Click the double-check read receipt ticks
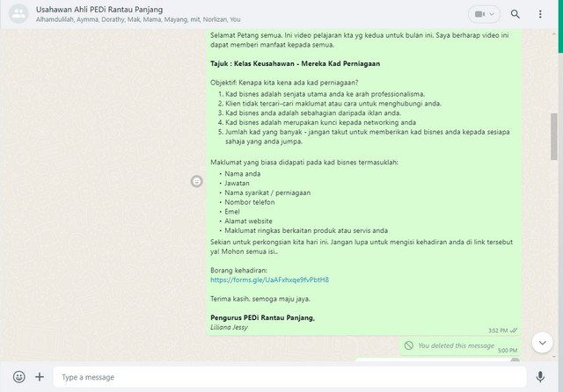 514,330
